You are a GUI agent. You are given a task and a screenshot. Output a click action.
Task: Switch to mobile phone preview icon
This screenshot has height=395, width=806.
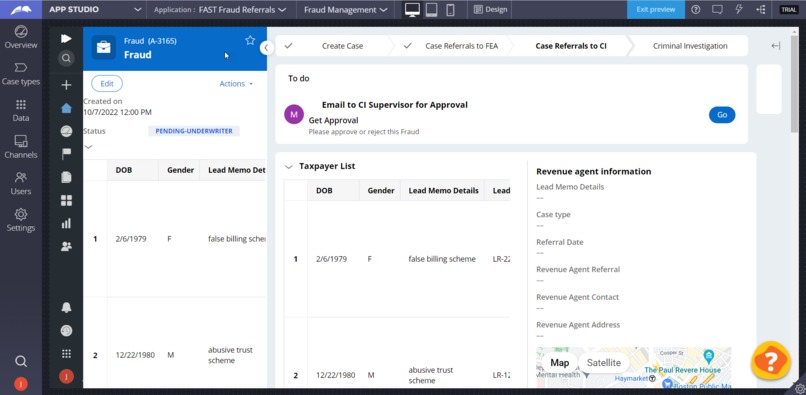[450, 9]
